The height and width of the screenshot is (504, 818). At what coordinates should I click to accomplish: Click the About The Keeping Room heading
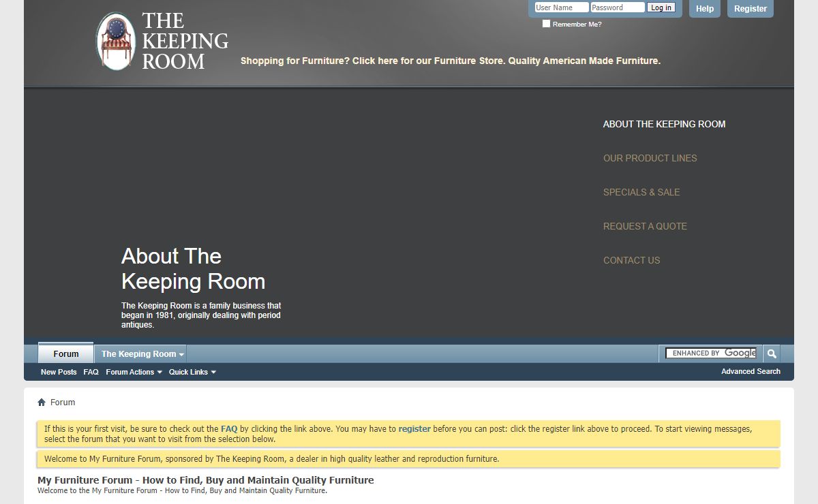pos(194,268)
